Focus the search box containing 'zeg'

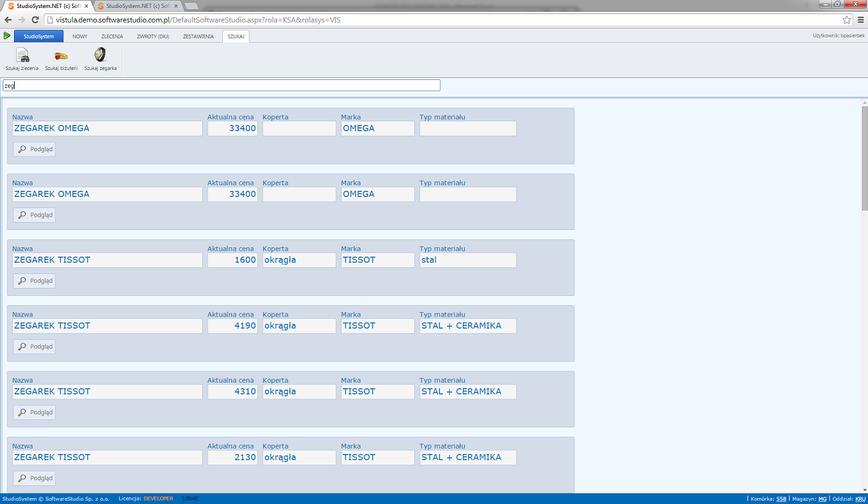(x=222, y=85)
